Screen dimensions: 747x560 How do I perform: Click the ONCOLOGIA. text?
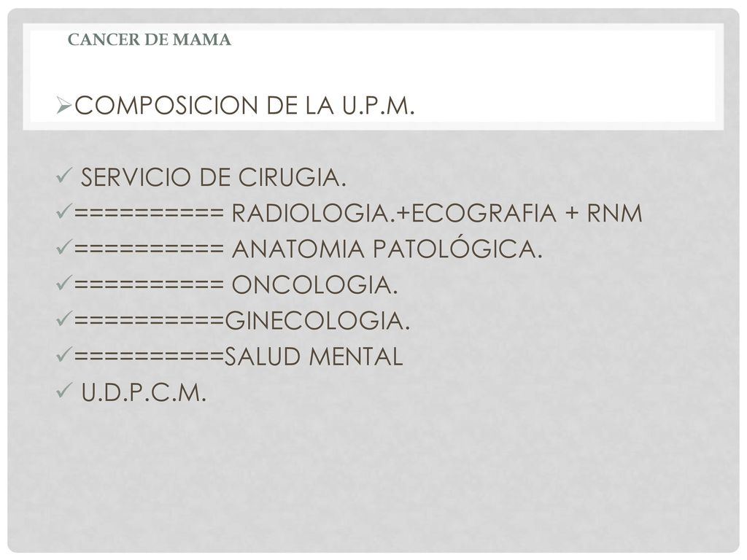click(315, 285)
